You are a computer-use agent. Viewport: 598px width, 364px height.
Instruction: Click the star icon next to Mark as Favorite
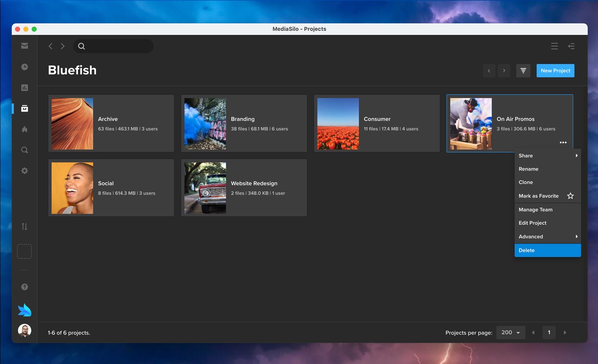[x=570, y=196]
